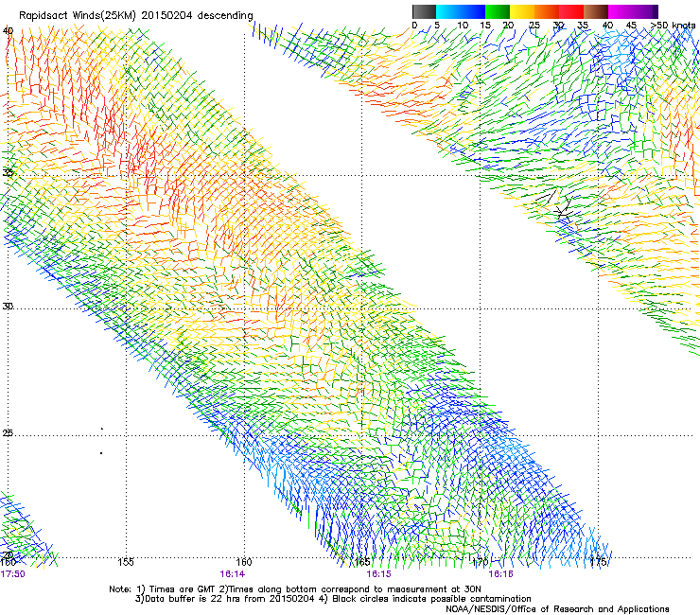Click the purple pass time 17:50

(x=12, y=574)
